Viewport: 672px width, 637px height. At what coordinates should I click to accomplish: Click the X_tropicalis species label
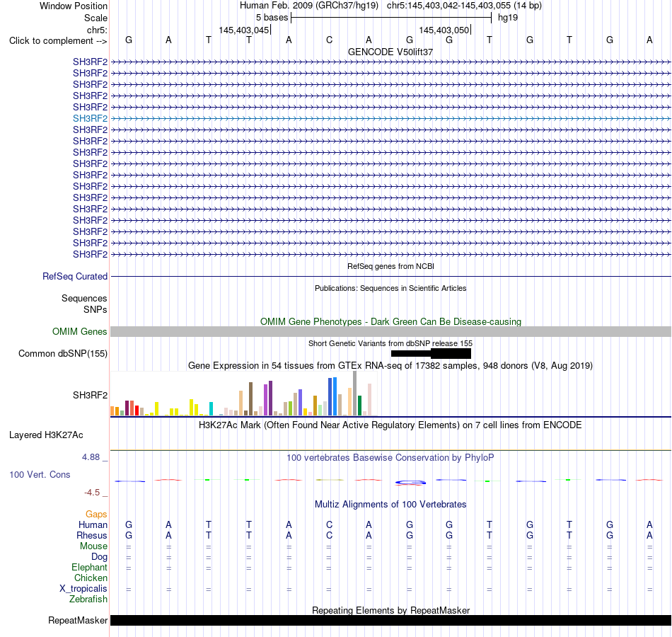pos(83,589)
